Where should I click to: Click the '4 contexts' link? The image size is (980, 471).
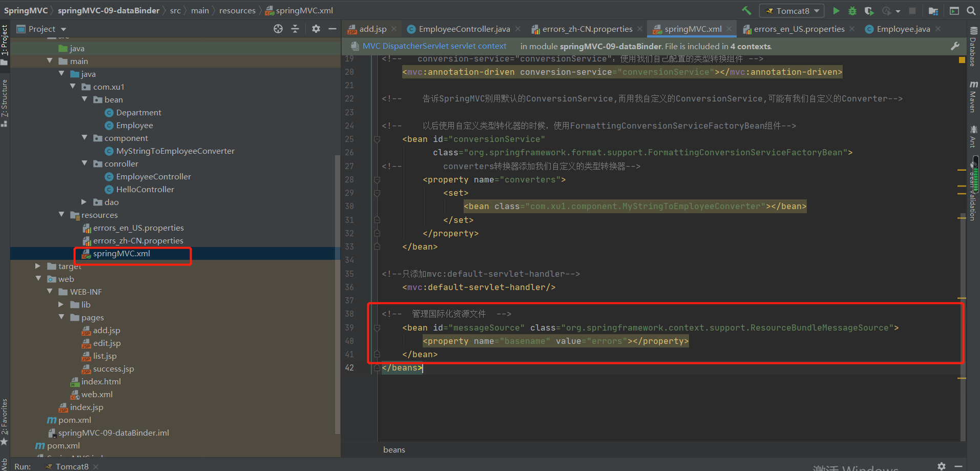click(x=750, y=47)
